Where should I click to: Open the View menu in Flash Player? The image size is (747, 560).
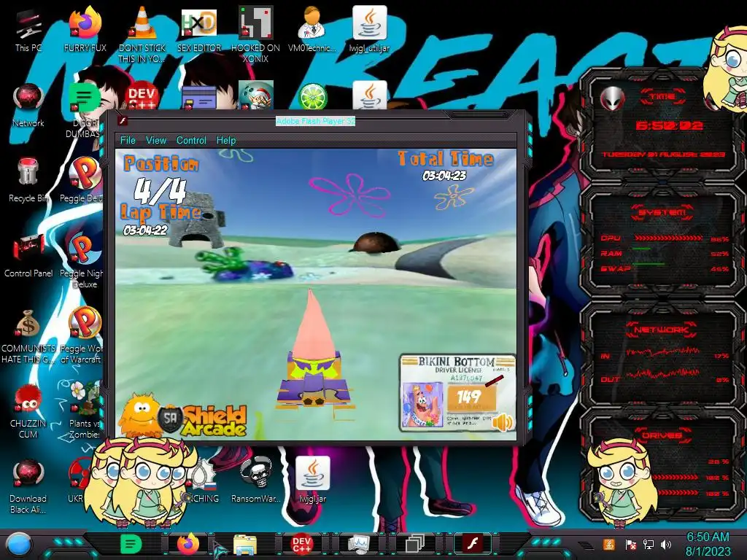click(x=156, y=140)
